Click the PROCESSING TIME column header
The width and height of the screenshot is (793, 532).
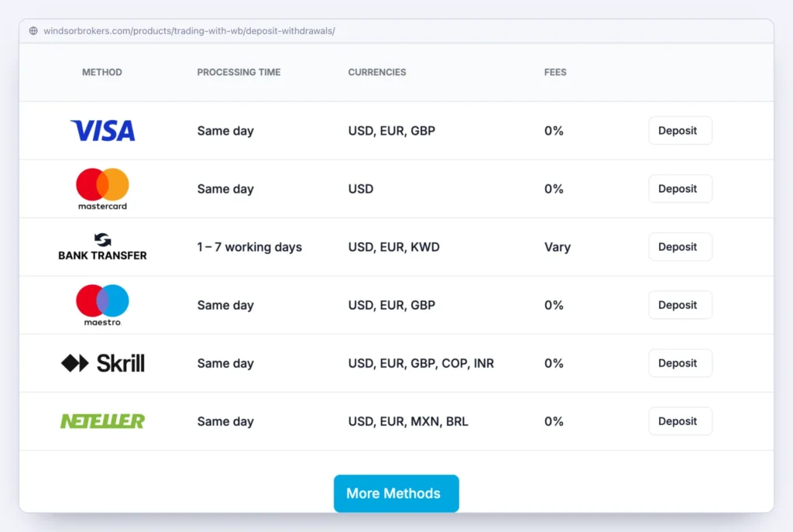[x=239, y=72]
